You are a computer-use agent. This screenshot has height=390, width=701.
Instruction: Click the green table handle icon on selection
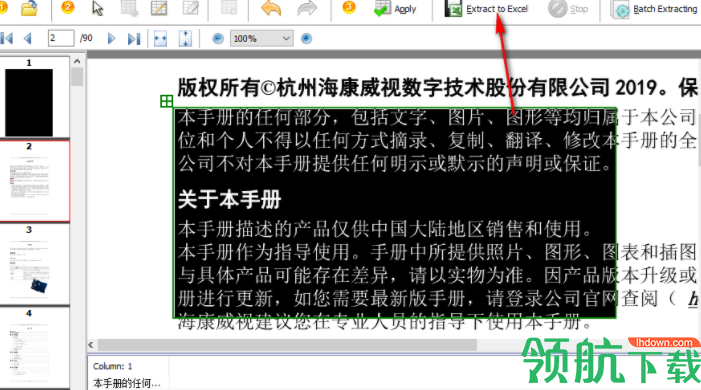tap(166, 101)
